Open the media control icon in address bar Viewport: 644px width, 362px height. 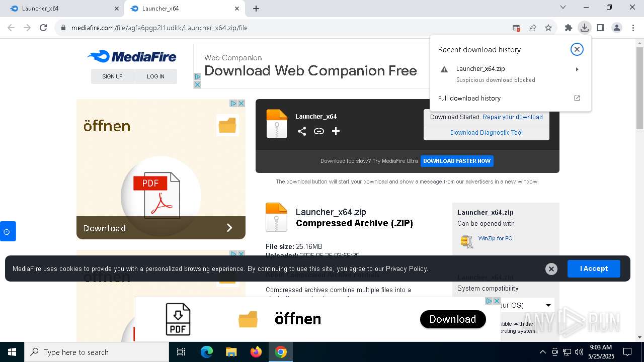[516, 28]
